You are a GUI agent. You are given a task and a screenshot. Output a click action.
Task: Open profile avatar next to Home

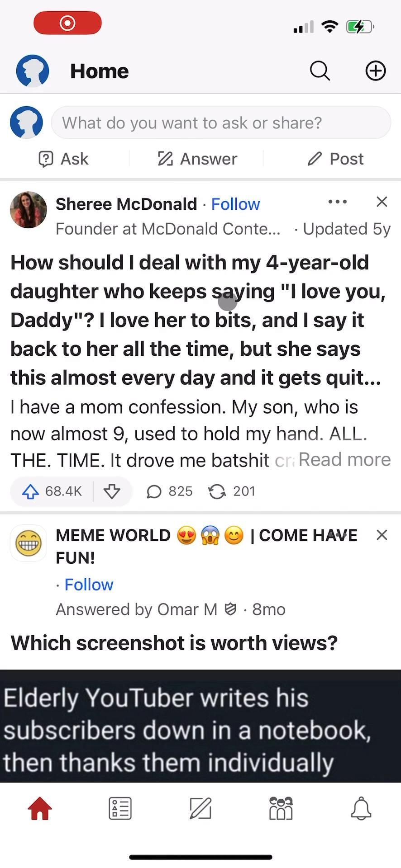coord(33,71)
